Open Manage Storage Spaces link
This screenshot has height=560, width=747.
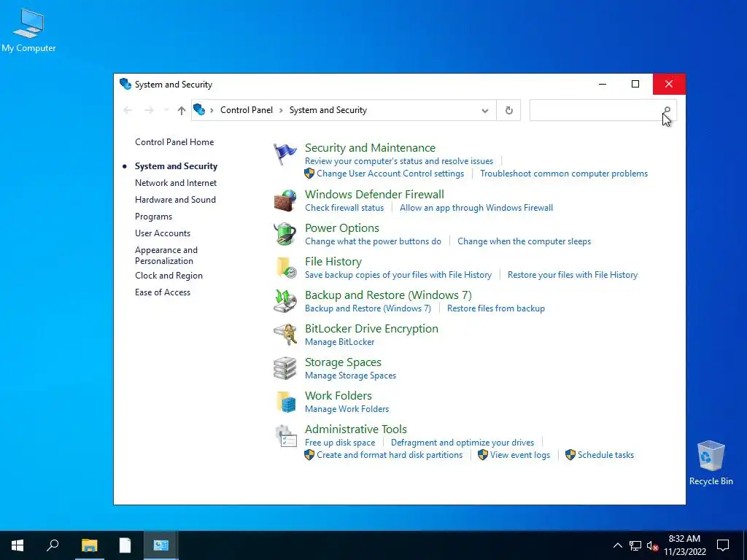351,376
